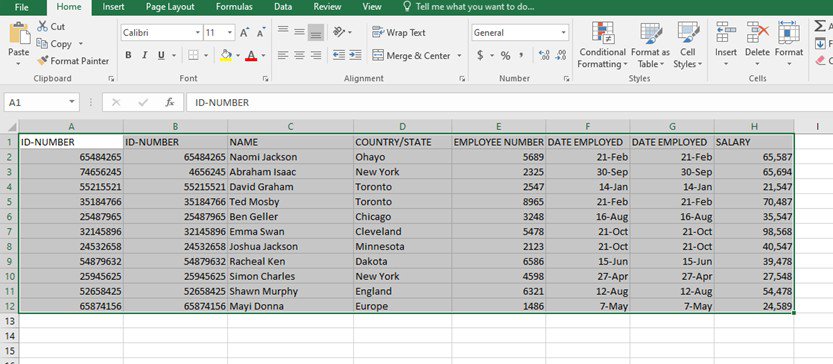833x364 pixels.
Task: Open fill color palette arrow
Action: coord(237,55)
